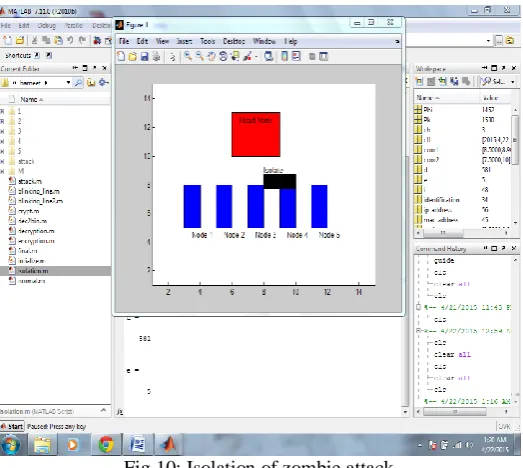
Task: Expand the Isolation.m details panel chevron
Action: pos(103,410)
